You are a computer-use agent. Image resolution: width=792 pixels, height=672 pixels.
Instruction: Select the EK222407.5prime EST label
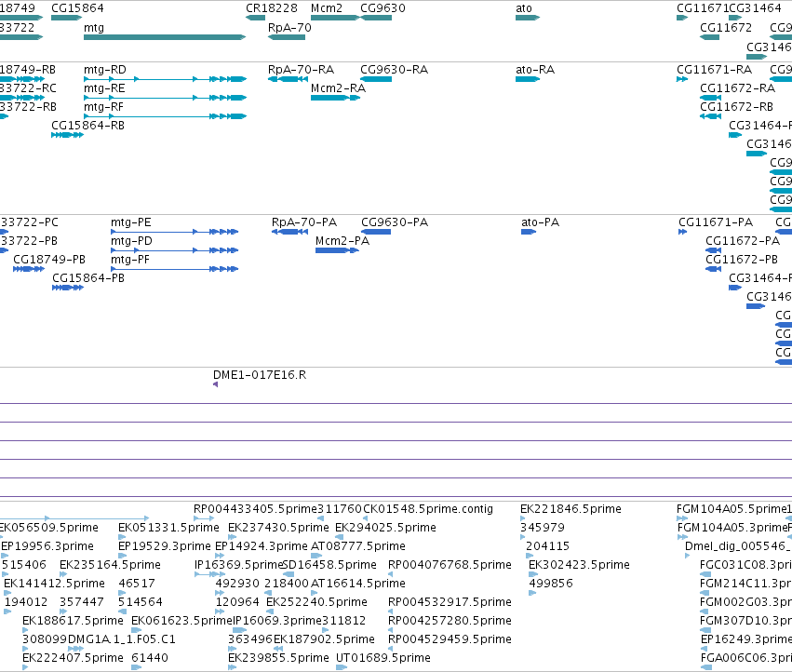coord(73,658)
